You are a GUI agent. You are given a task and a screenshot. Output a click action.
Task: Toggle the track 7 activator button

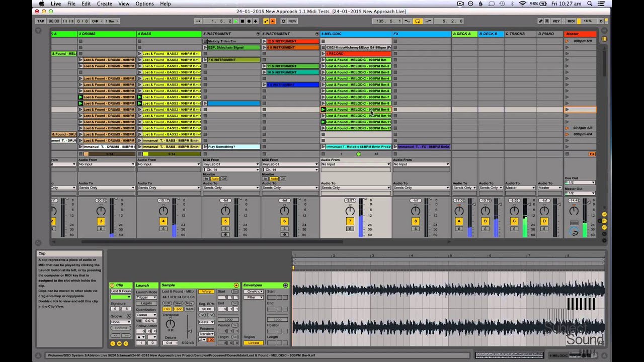350,221
